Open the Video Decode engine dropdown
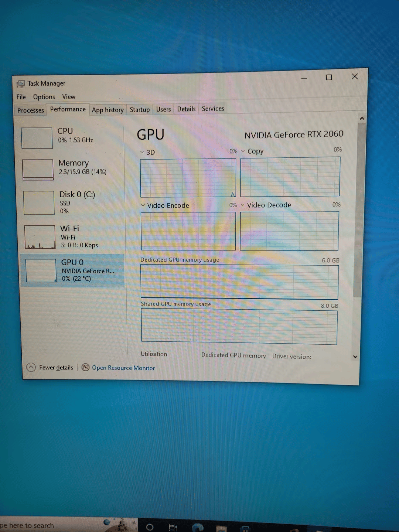Image resolution: width=399 pixels, height=532 pixels. (243, 205)
